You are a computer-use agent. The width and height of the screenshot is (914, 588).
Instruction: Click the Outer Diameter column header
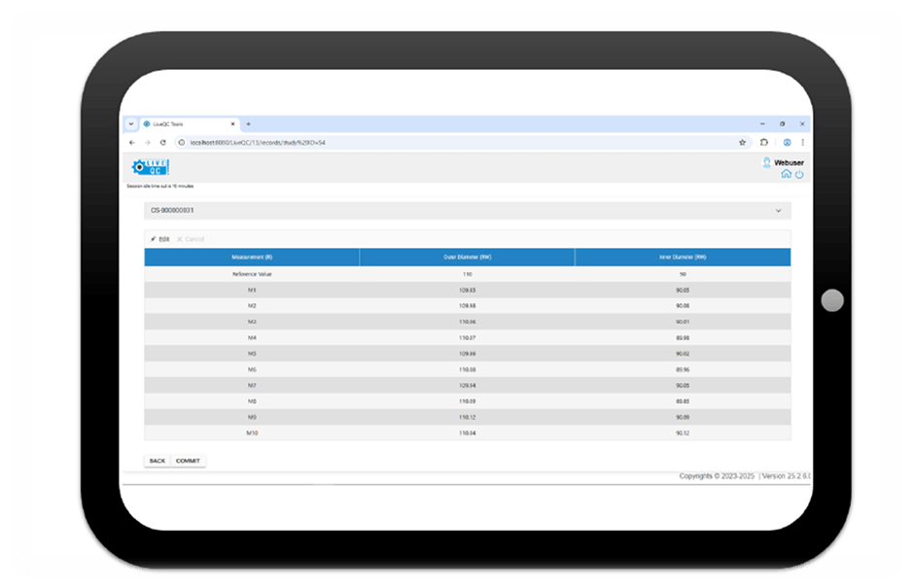(467, 258)
